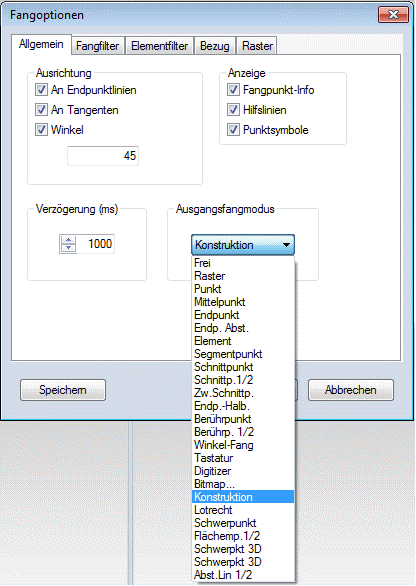This screenshot has height=586, width=416.
Task: Toggle the An Endpunktlinien checkbox
Action: pos(41,90)
